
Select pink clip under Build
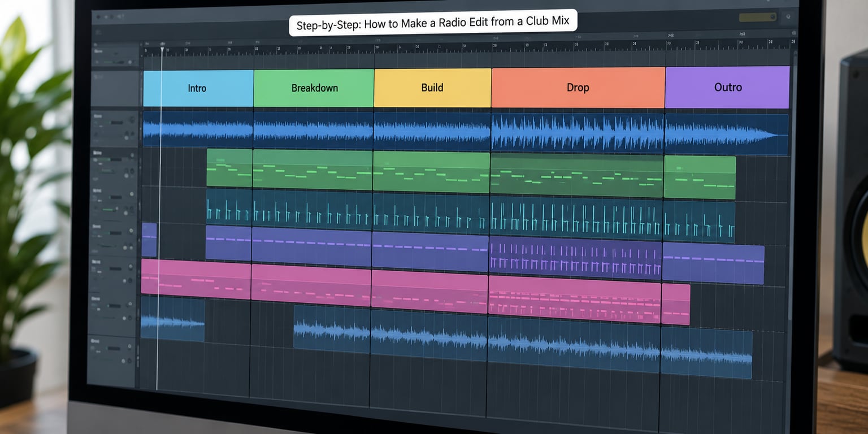click(x=429, y=292)
